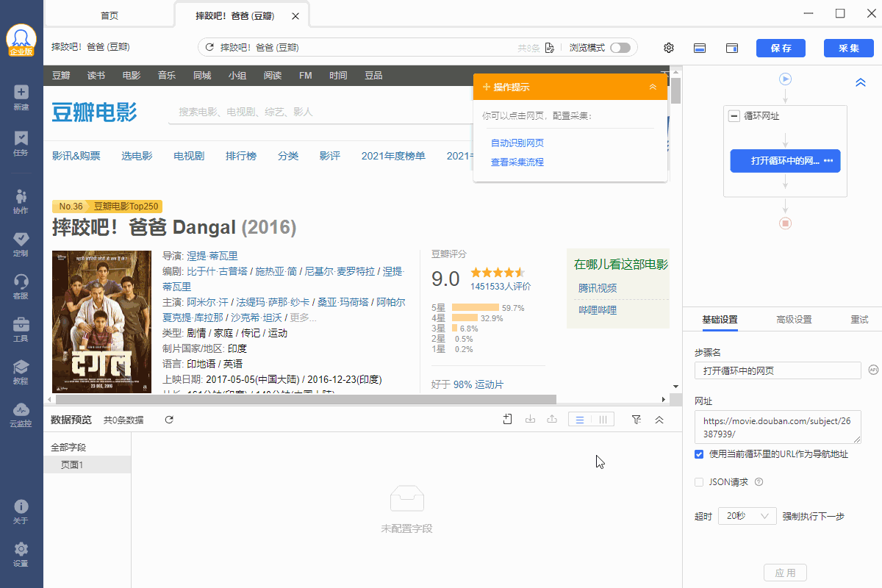This screenshot has height=588, width=882.
Task: Click the vertical scrollbar thumb of the web page
Action: point(675,90)
